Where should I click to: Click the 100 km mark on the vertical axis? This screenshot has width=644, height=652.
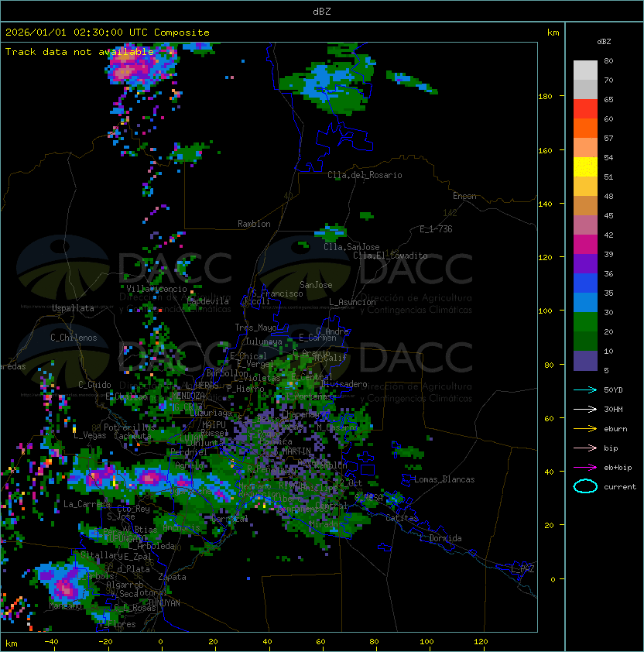pyautogui.click(x=545, y=311)
